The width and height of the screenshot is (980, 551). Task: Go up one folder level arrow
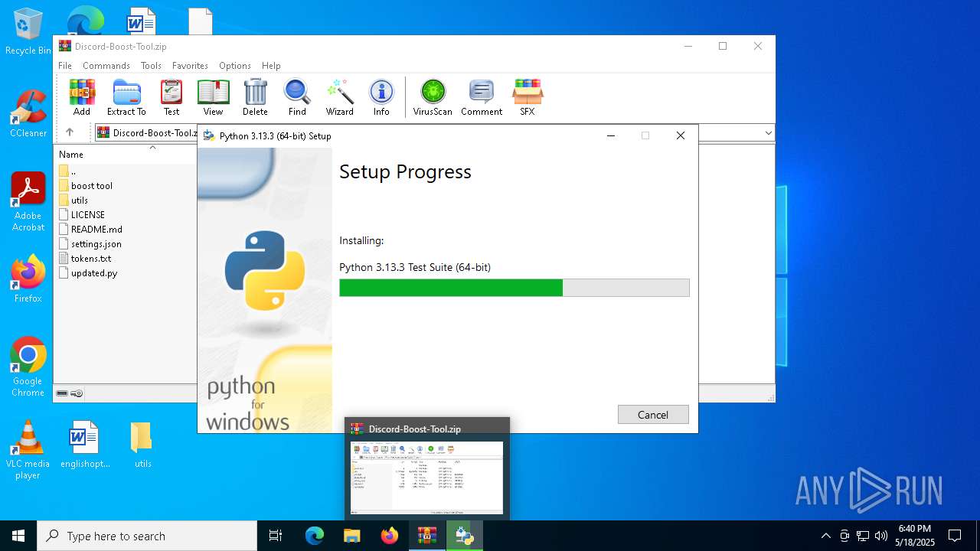(70, 132)
